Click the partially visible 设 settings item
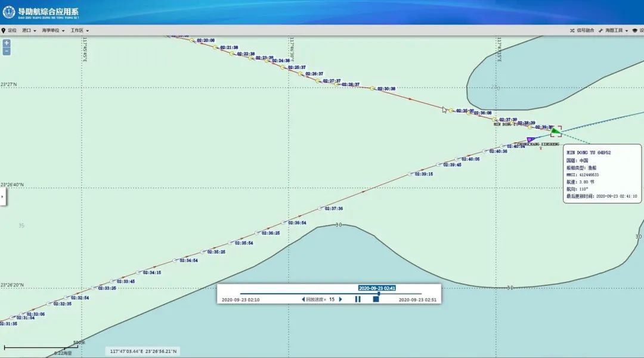644x358 pixels. coord(638,30)
